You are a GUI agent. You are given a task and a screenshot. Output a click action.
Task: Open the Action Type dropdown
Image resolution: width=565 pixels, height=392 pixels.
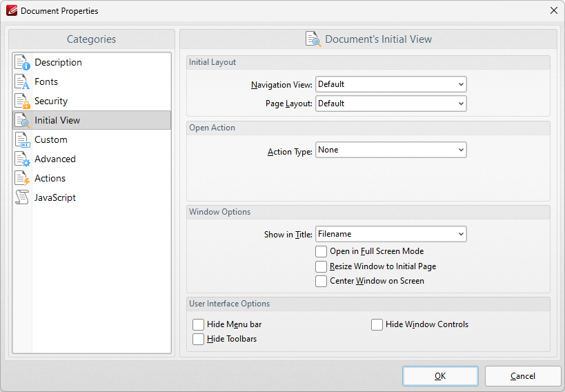[390, 150]
